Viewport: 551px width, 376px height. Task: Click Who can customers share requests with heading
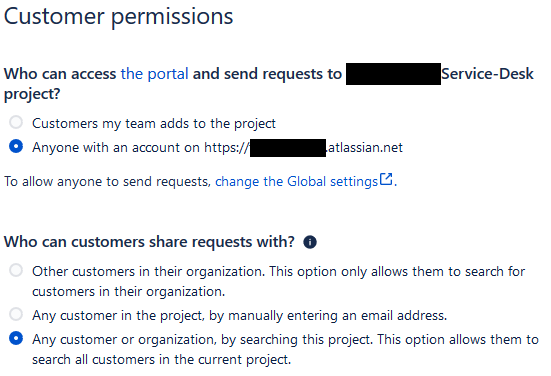pos(149,242)
